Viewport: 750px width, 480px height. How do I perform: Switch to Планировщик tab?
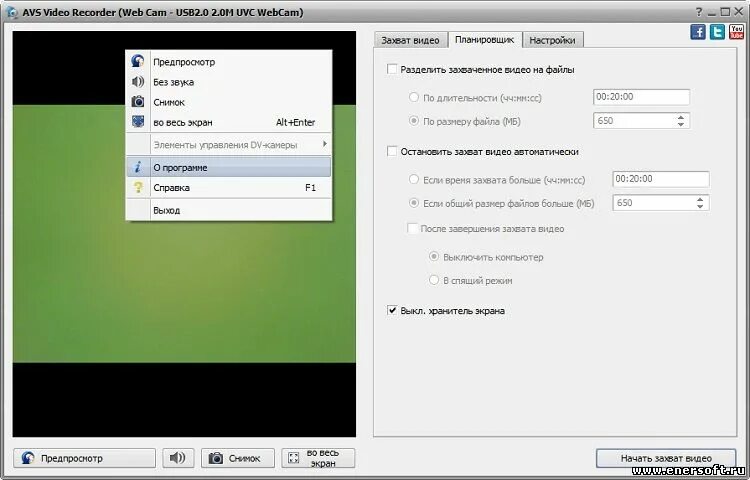[x=485, y=39]
